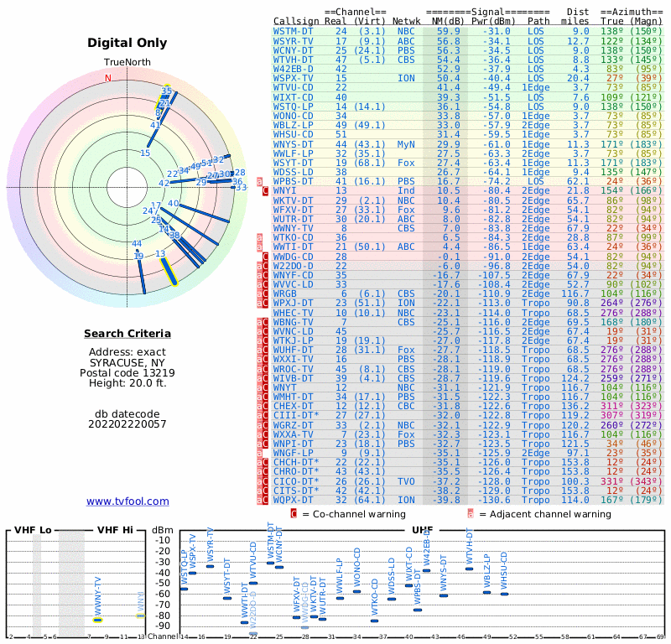Select callsign WTVU-CD in the table
The image size is (671, 644).
(293, 88)
